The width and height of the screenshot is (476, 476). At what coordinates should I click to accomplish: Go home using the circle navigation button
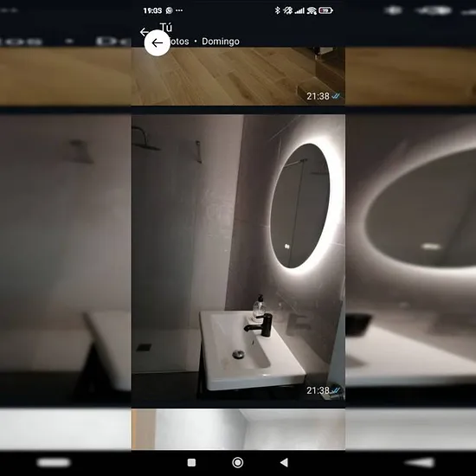[238, 462]
